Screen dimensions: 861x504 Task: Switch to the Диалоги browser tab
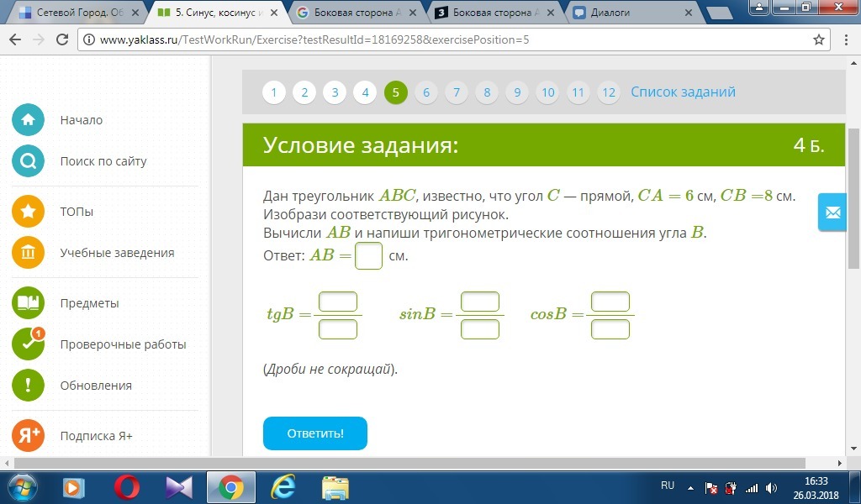(631, 13)
